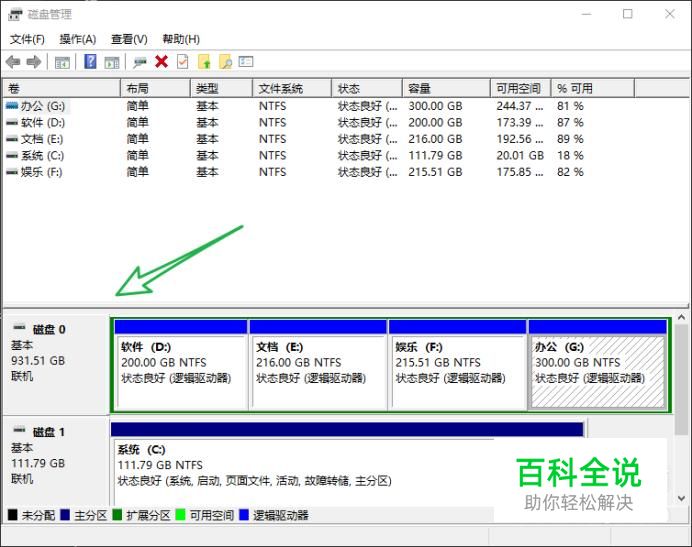Viewport: 692px width, 547px height.
Task: Click the 300.00 GB capacity cell
Action: click(435, 106)
